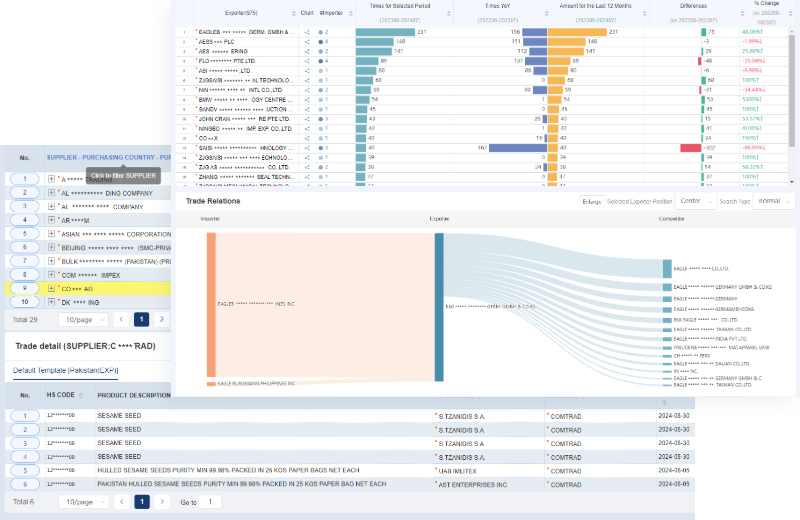Click next page arrow in trade detail pagination

tap(162, 502)
